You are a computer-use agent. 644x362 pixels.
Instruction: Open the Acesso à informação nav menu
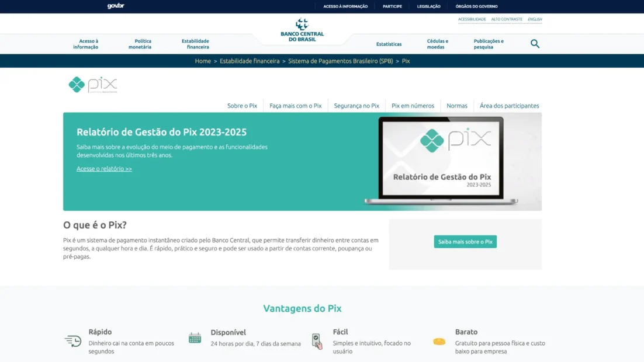86,44
